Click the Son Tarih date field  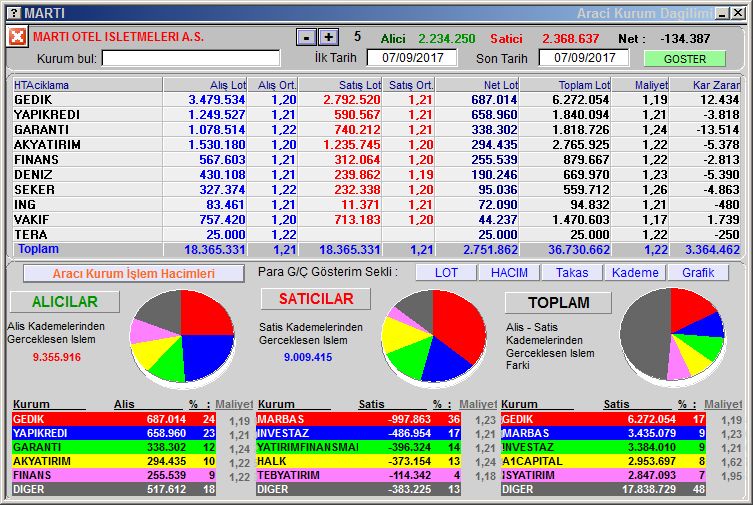[584, 58]
